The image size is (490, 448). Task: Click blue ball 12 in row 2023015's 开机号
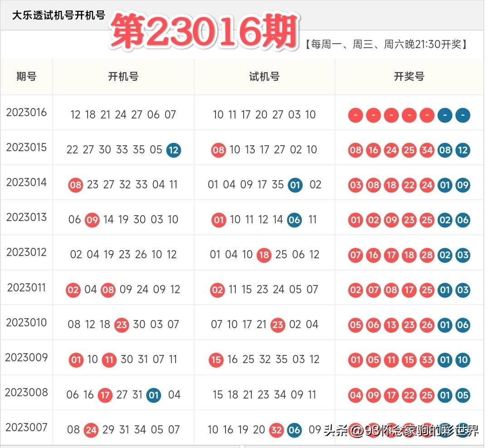point(173,150)
